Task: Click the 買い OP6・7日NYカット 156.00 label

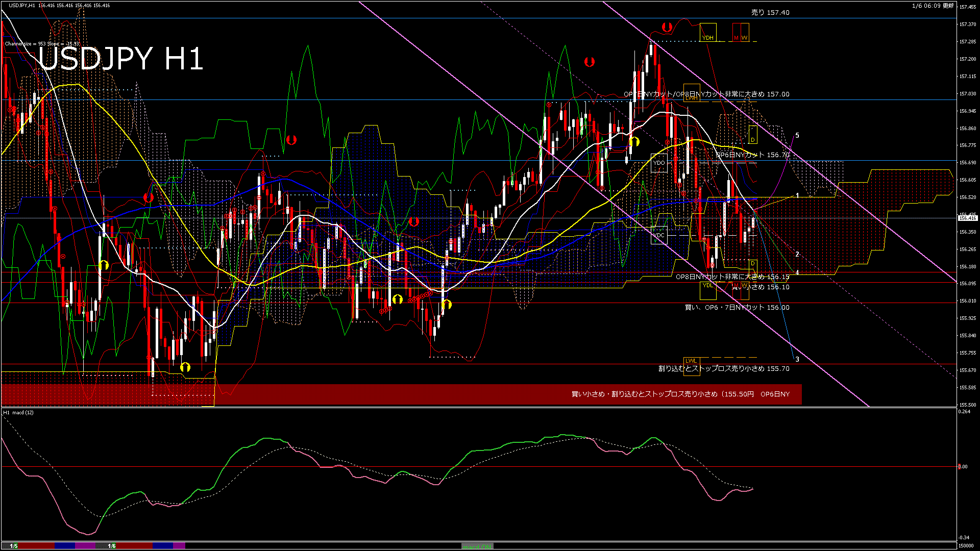Action: coord(737,307)
